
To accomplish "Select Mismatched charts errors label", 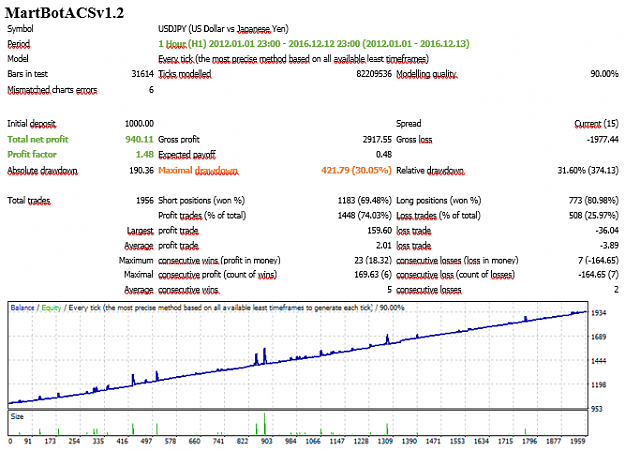I will [x=52, y=90].
